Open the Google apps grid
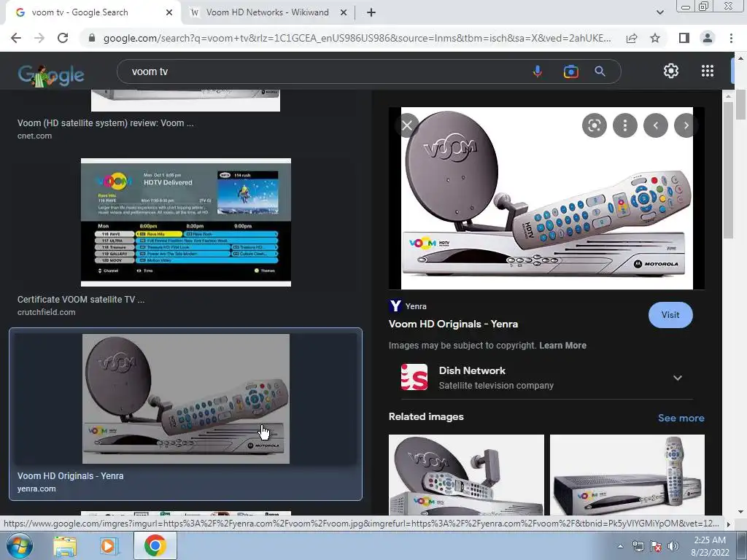The width and height of the screenshot is (747, 560). pyautogui.click(x=708, y=71)
